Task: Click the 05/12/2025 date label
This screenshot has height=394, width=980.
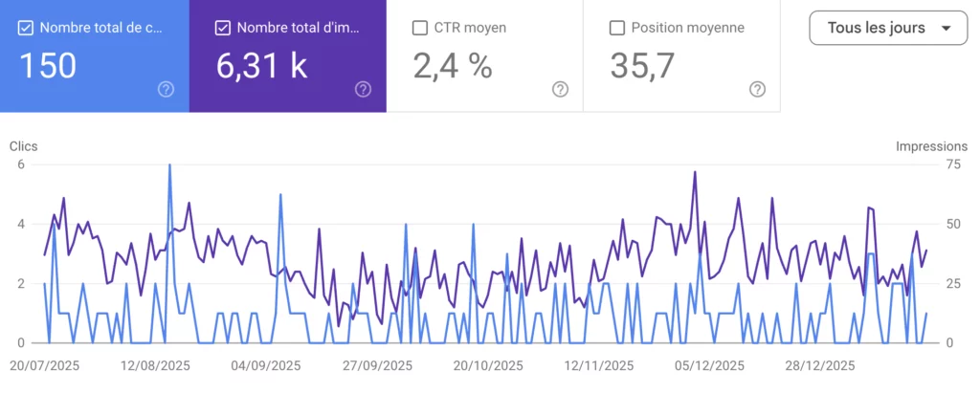Action: [708, 366]
